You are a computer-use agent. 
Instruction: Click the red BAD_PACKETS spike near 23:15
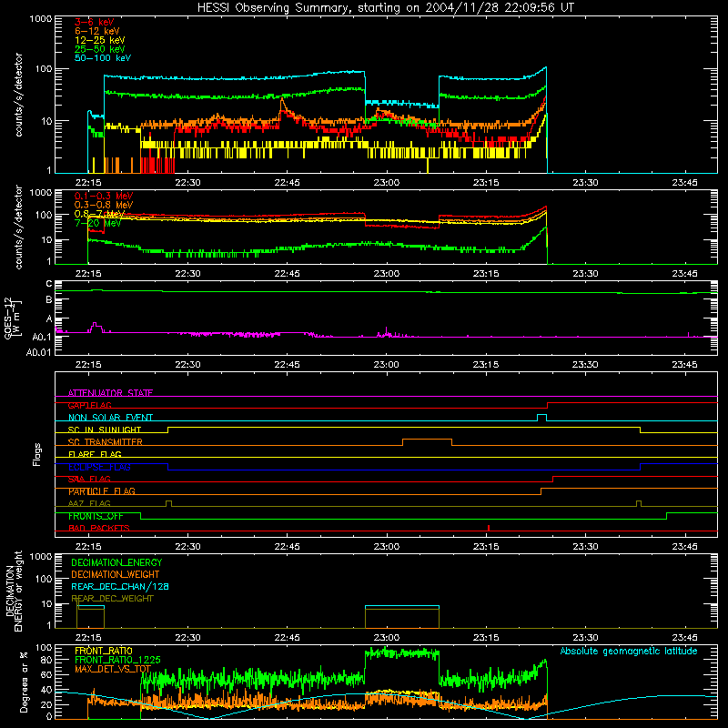[489, 528]
